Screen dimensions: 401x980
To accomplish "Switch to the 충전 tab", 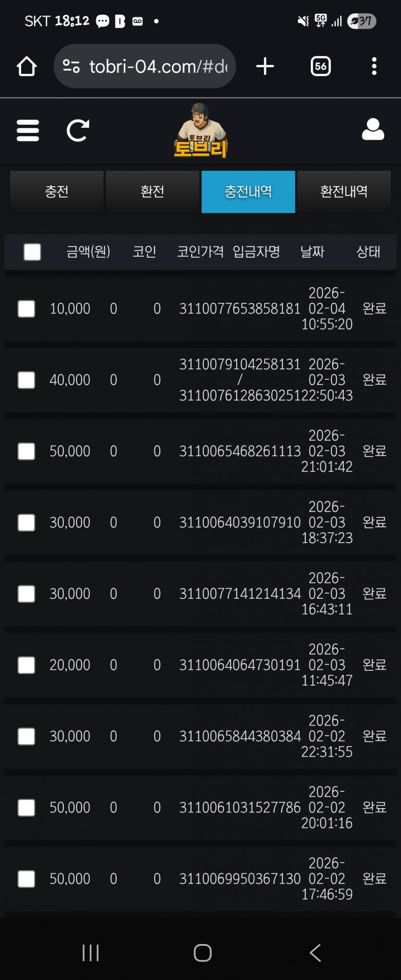I will (x=57, y=192).
